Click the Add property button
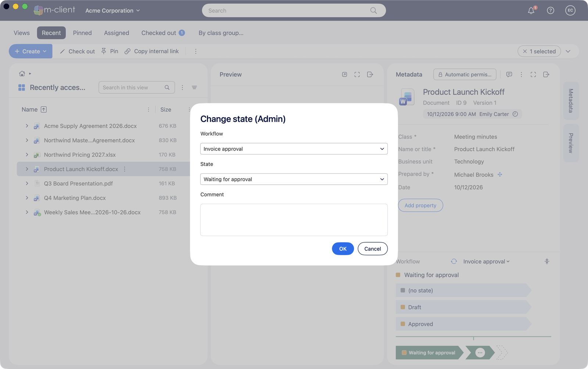588x369 pixels. pos(420,205)
